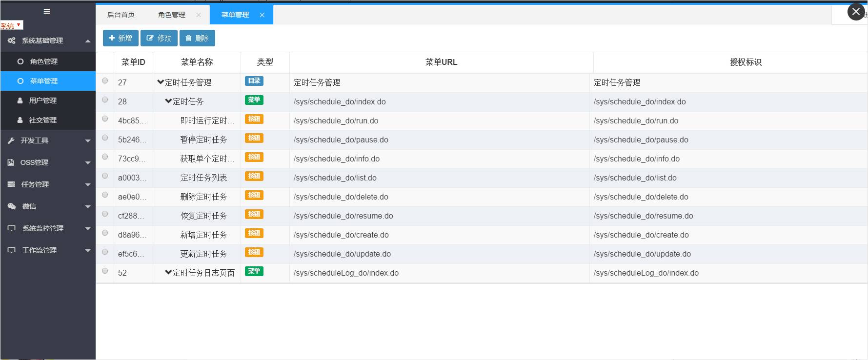Click the chat bubbles icon beside 微信
868x360 pixels.
pyautogui.click(x=12, y=206)
